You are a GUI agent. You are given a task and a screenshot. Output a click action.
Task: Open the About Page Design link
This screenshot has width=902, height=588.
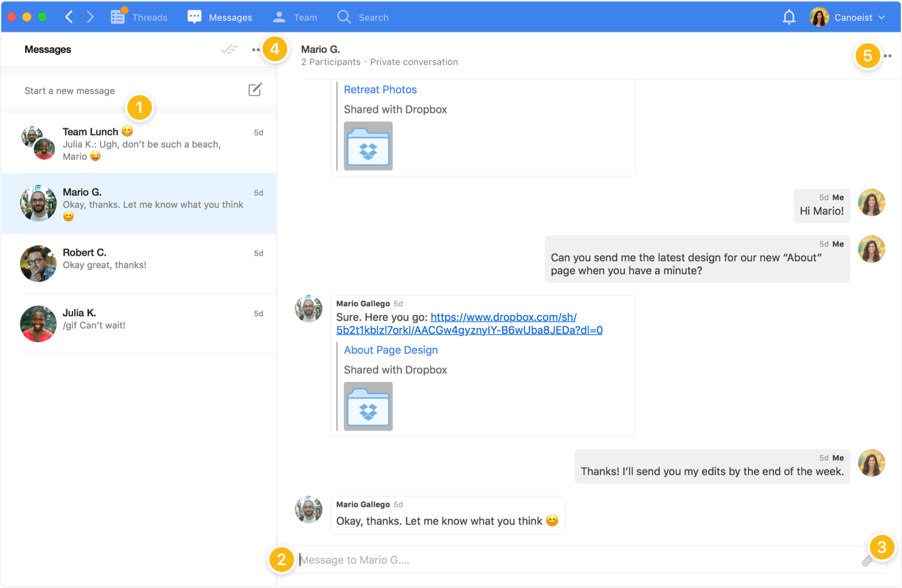[x=390, y=350]
